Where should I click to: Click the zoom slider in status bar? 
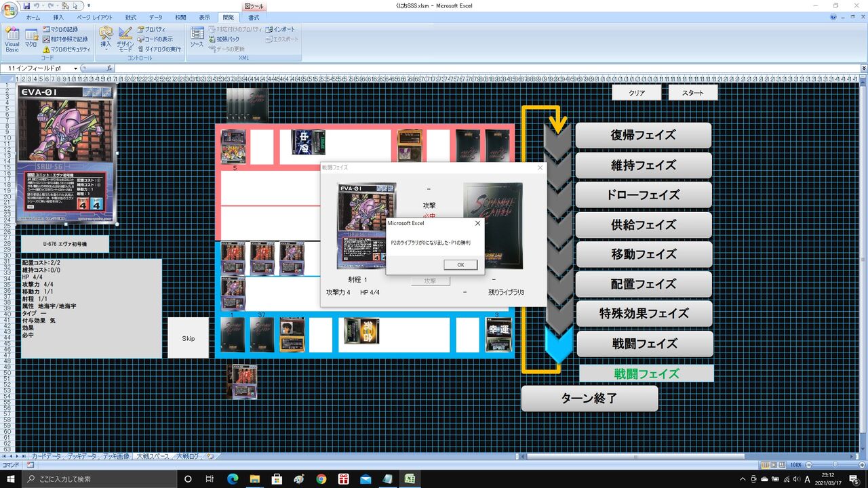[x=834, y=465]
